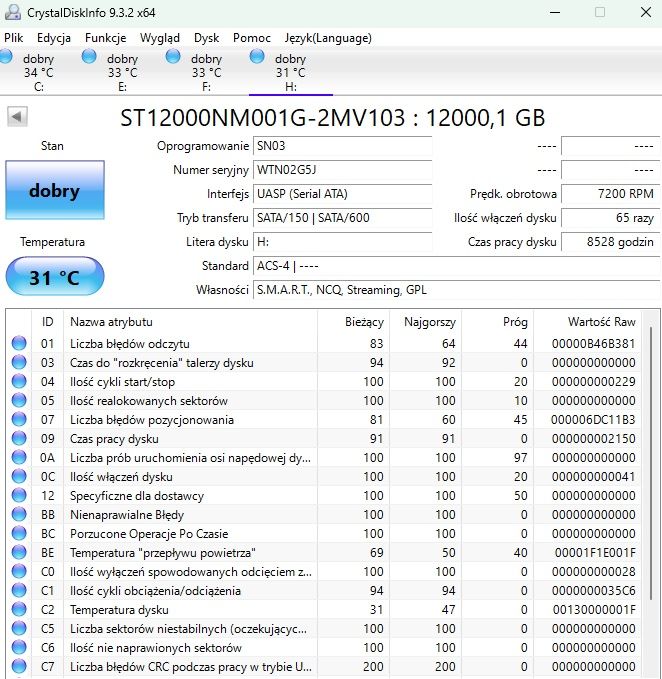
Task: Click the 65 razy power-on count field
Action: pos(610,218)
